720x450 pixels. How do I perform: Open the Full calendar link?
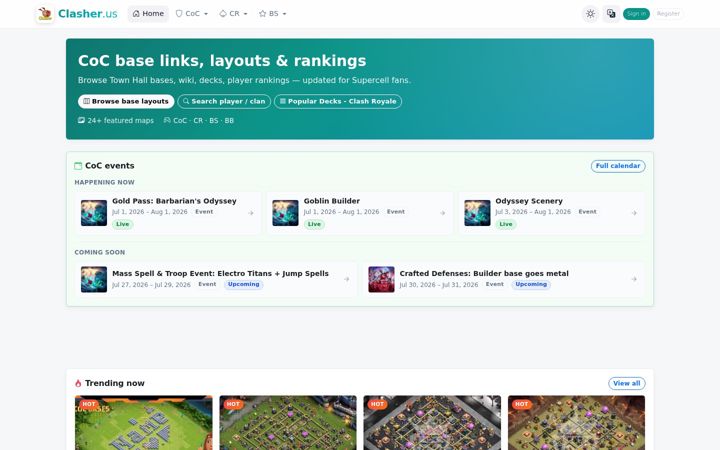[618, 166]
